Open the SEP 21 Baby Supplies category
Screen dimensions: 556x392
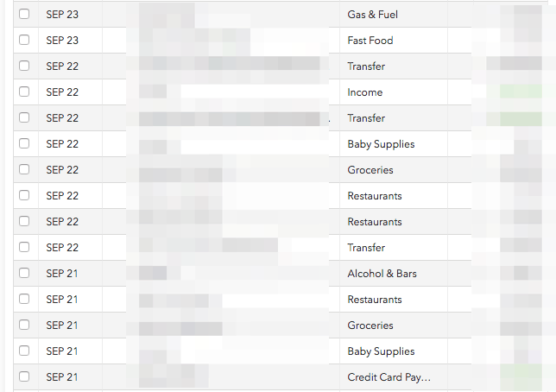(381, 351)
